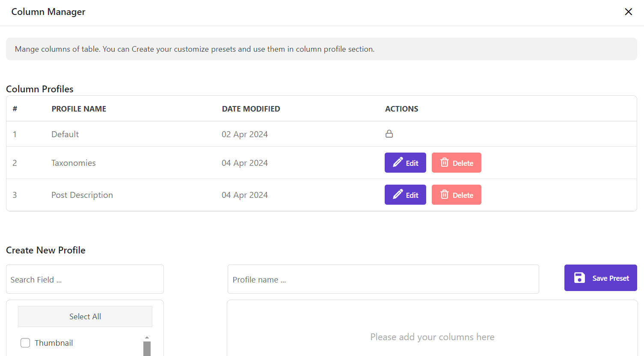Viewport: 644px width, 356px height.
Task: Click the ACTIONS column header
Action: [x=402, y=109]
